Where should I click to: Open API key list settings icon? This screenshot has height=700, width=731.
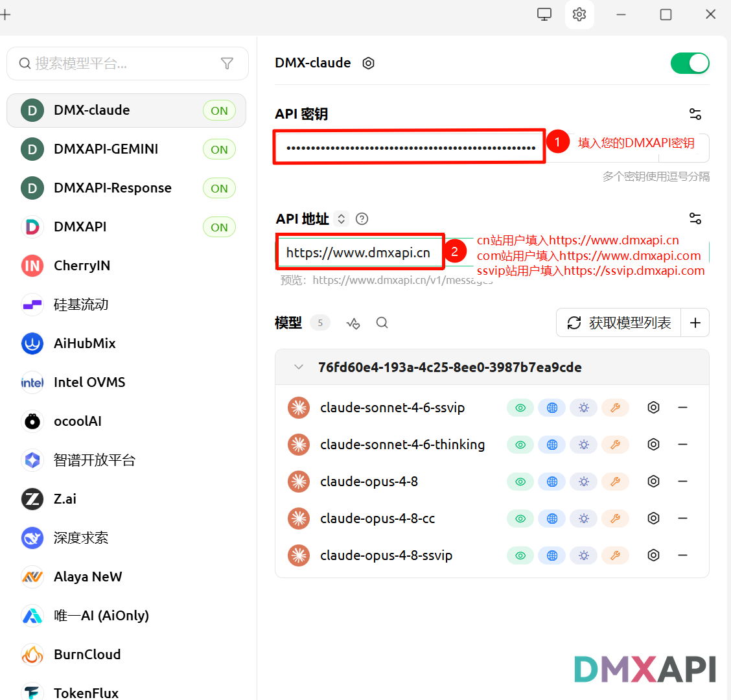coord(695,114)
